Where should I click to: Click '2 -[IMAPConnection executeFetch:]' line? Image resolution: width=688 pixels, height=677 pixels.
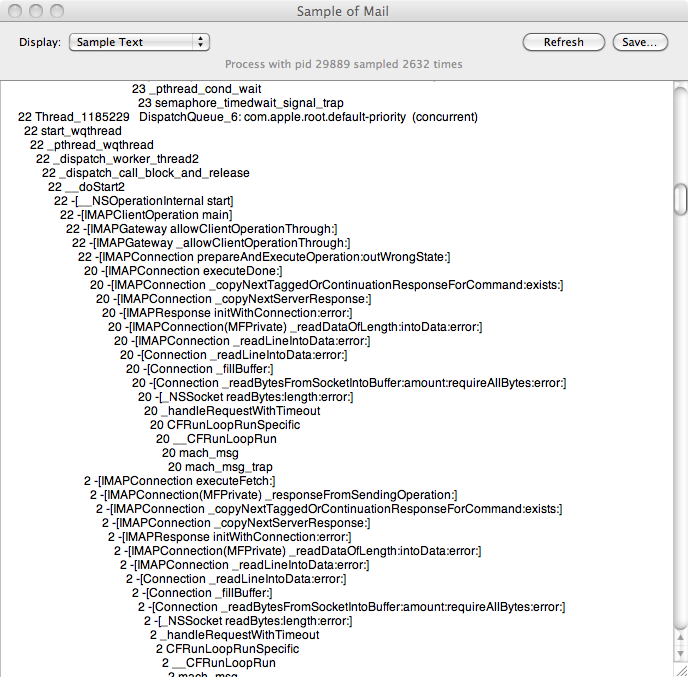coord(180,481)
